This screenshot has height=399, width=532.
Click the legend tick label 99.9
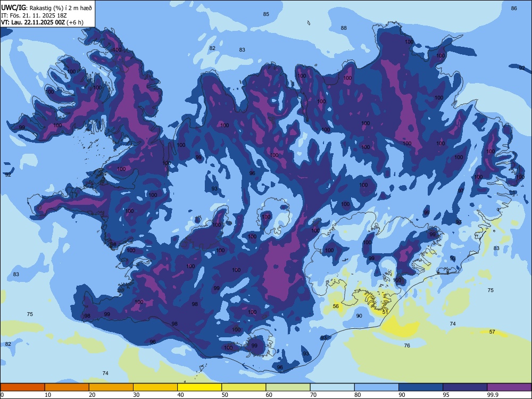(493, 395)
